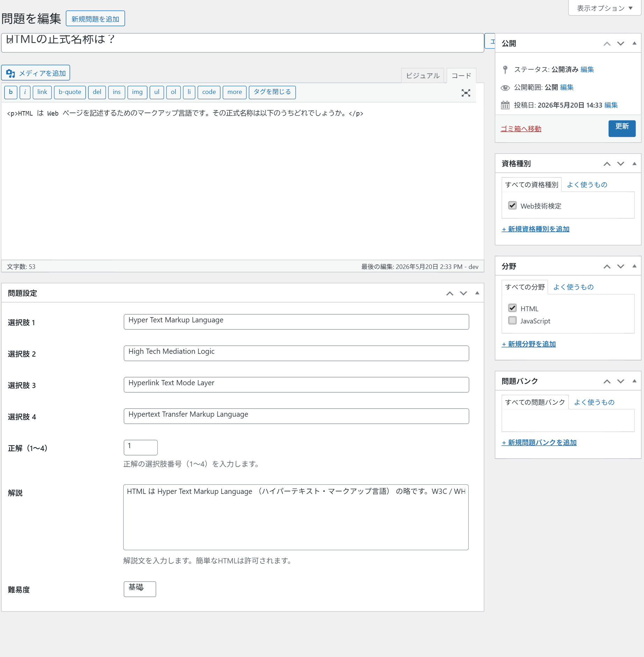This screenshot has width=644, height=657.
Task: Insert ins tag from toolbar
Action: coord(117,92)
